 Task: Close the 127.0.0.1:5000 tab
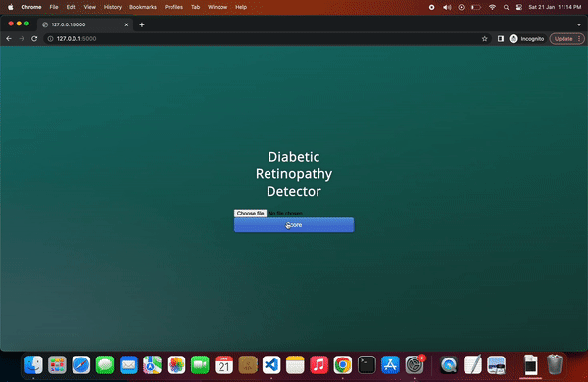point(126,24)
